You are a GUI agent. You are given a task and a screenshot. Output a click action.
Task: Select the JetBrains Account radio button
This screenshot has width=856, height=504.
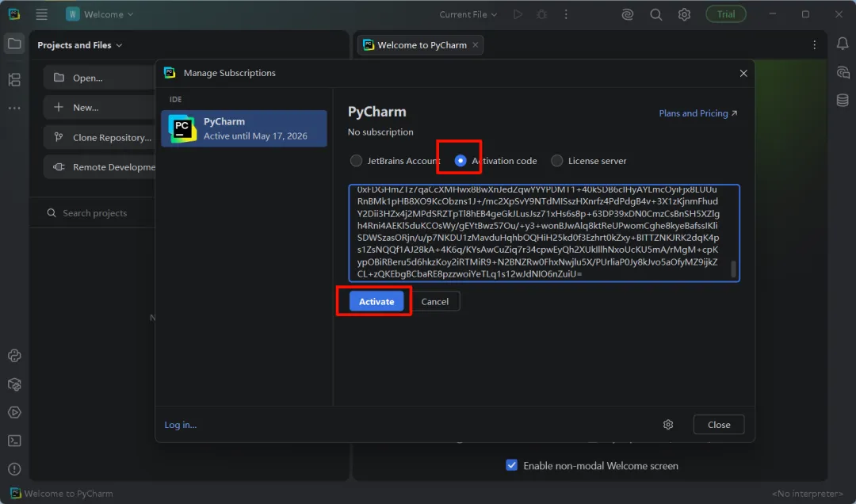tap(356, 161)
